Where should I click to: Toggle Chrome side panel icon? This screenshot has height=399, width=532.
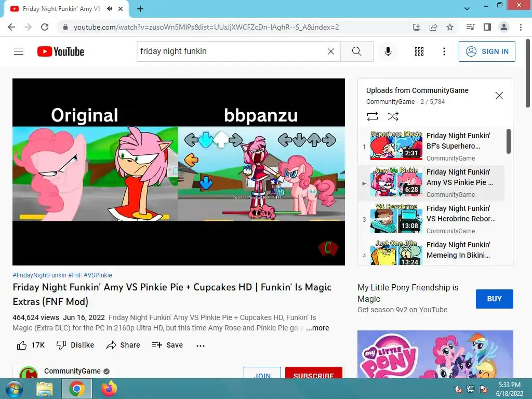click(x=487, y=27)
